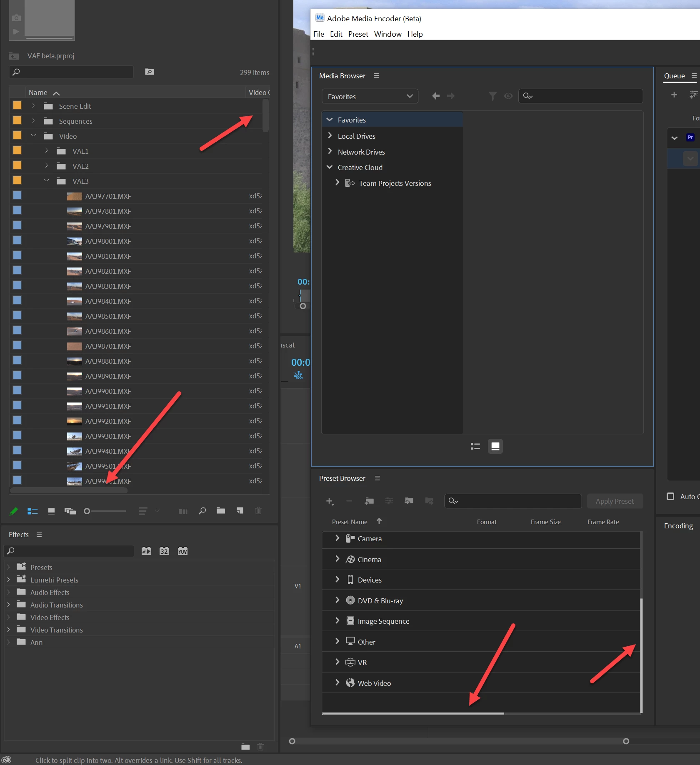Toggle the label checkbox of AA397701.MXF
This screenshot has height=765, width=700.
tap(17, 195)
